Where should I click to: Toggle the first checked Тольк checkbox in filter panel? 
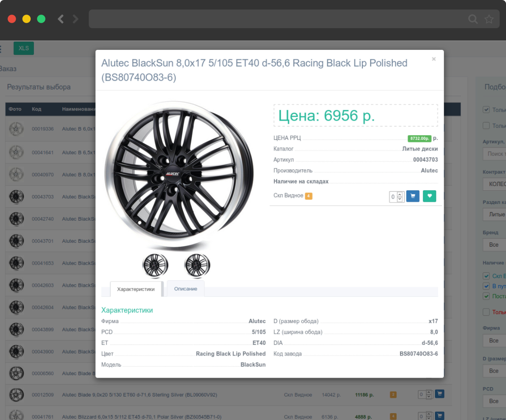tap(486, 110)
